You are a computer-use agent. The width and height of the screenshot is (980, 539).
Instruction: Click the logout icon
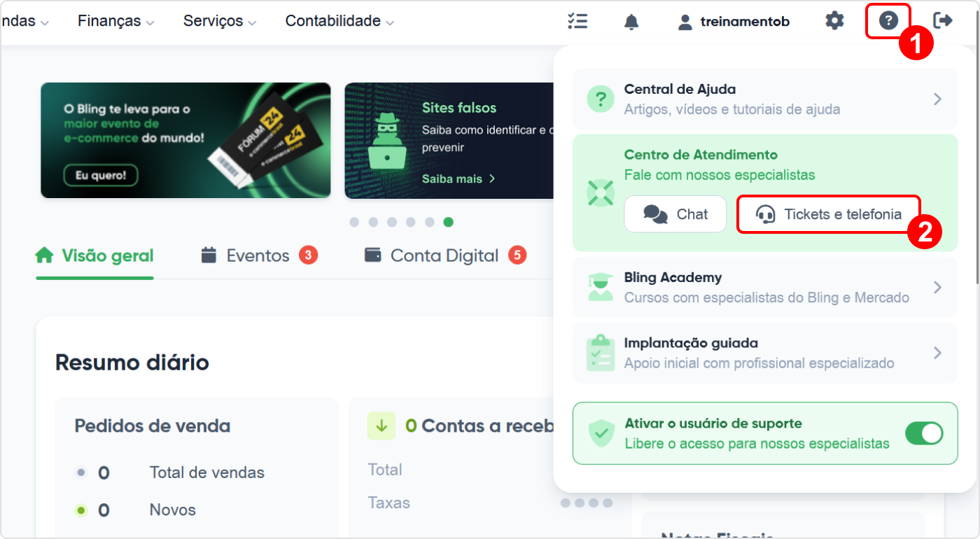[943, 21]
